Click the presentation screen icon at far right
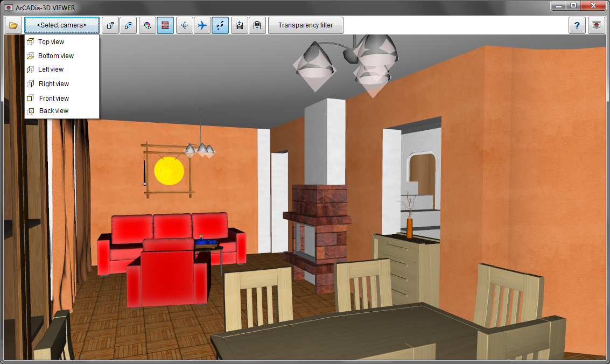 pos(596,25)
